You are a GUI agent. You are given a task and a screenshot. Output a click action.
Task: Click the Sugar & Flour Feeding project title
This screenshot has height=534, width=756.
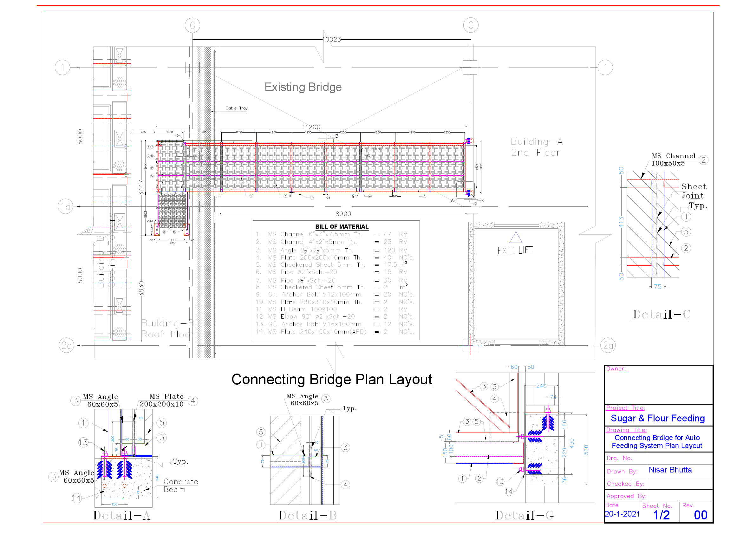pyautogui.click(x=659, y=419)
